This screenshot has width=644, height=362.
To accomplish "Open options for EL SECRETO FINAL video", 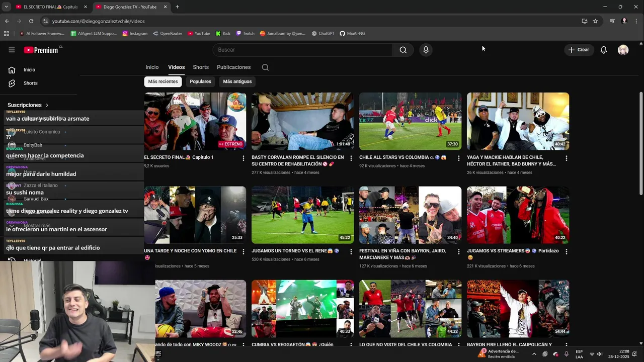I will [x=244, y=158].
